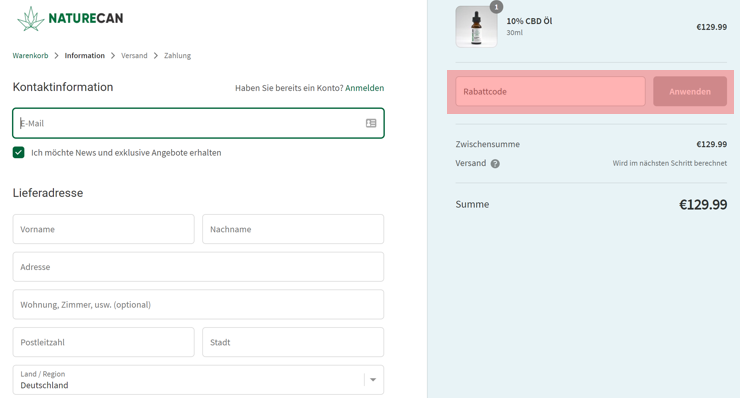Screen dimensions: 740x398
Task: Click the product quantity badge on thumbnail
Action: pyautogui.click(x=496, y=7)
